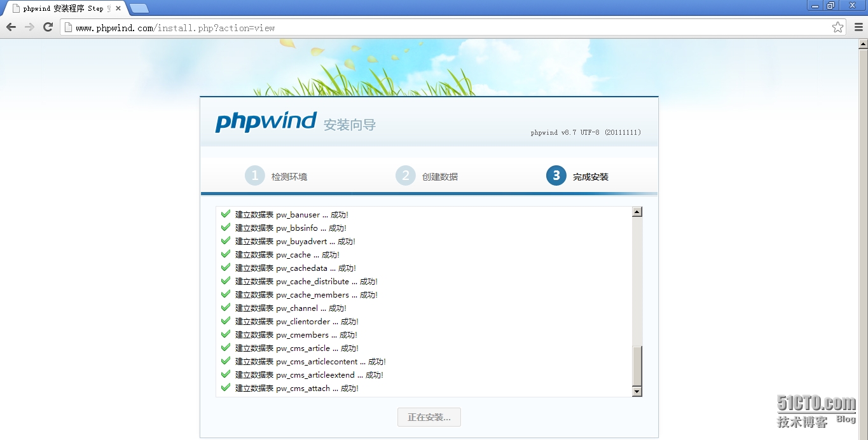This screenshot has width=868, height=440.
Task: Click the green check beside pw_channel
Action: point(226,307)
